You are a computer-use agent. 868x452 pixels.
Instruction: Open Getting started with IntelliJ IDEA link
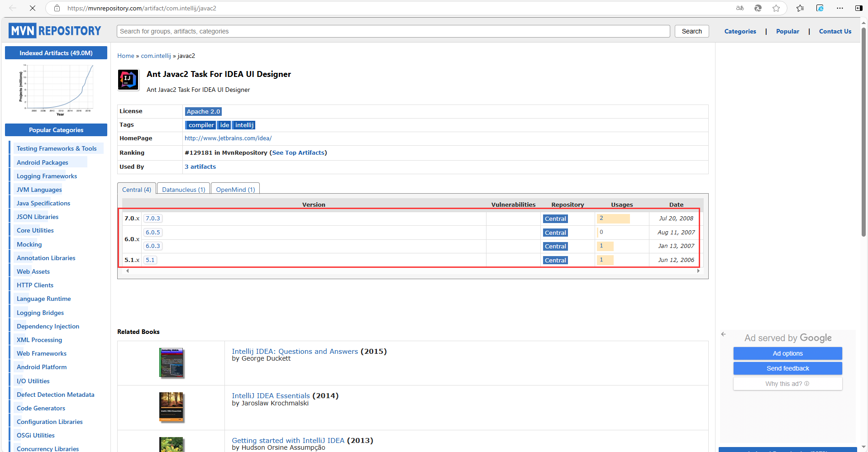288,440
